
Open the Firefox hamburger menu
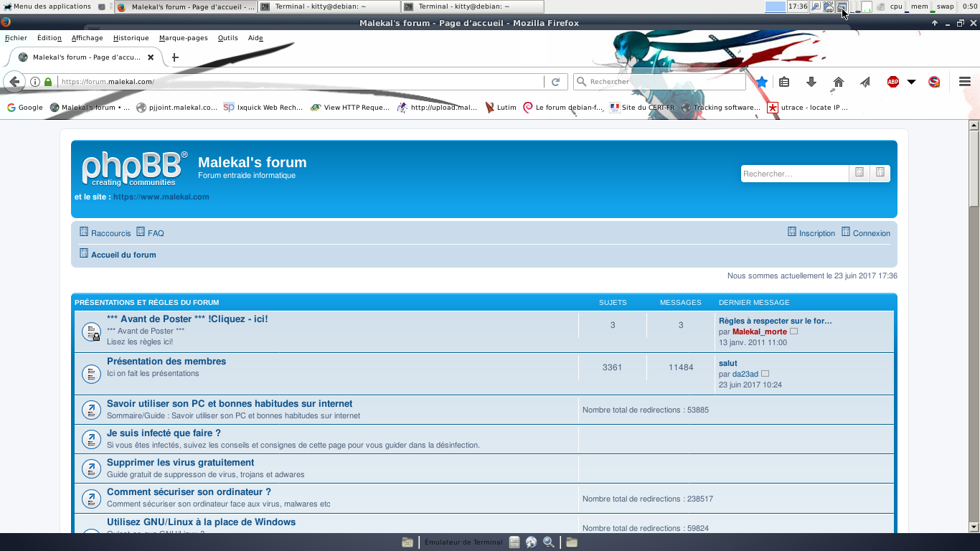pyautogui.click(x=965, y=82)
